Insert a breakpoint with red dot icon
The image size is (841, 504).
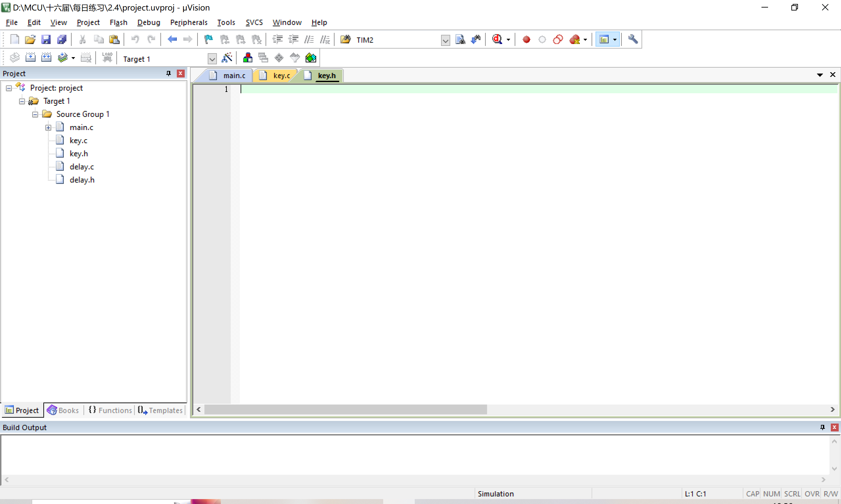point(526,39)
